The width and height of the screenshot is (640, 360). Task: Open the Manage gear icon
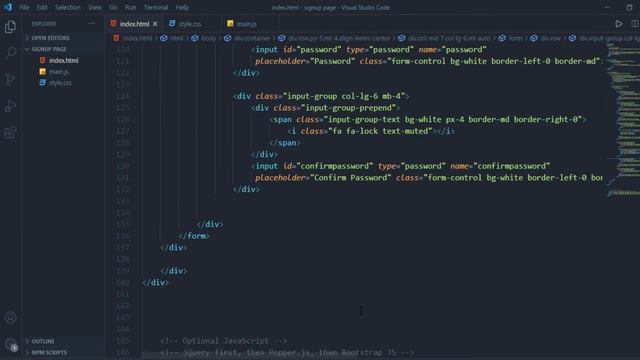(10, 344)
